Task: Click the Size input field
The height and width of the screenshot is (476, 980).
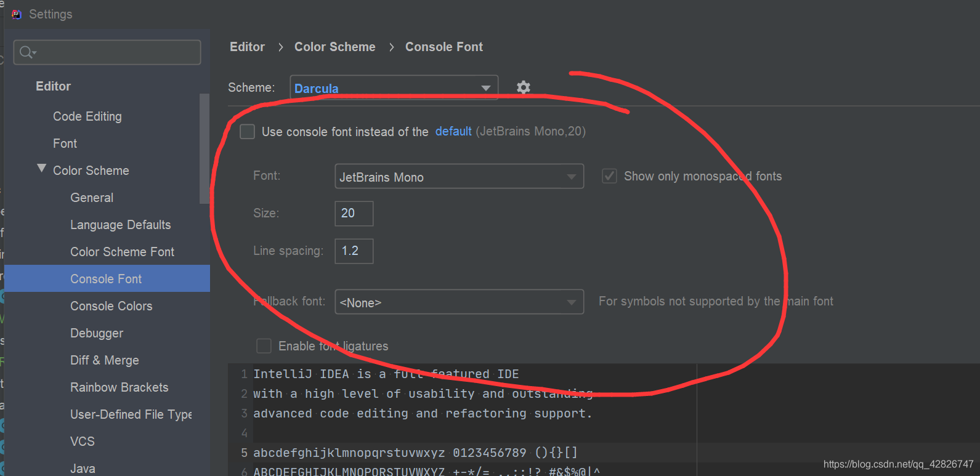Action: pyautogui.click(x=354, y=214)
